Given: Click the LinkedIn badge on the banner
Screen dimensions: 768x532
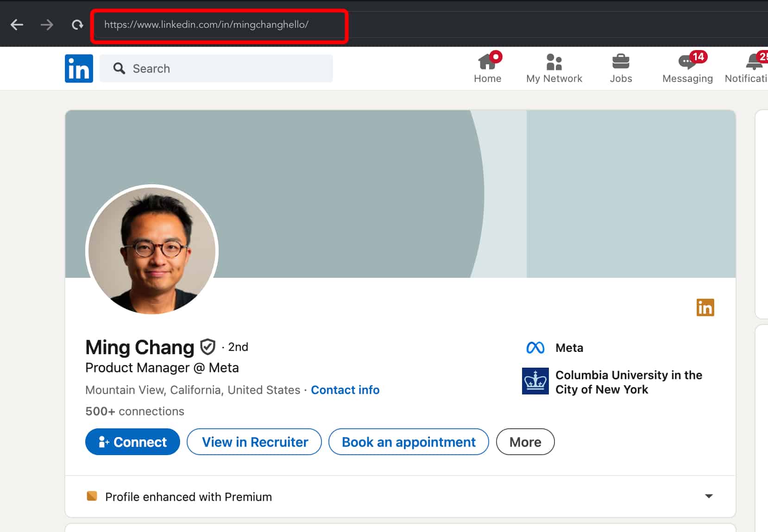Looking at the screenshot, I should point(705,307).
